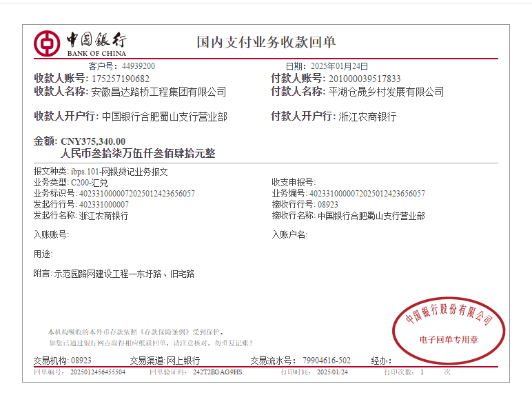Click the Bank of China logo
This screenshot has height=404, width=532.
[x=80, y=43]
